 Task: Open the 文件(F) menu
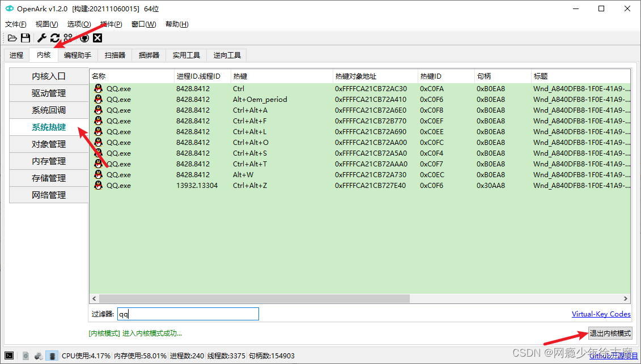(16, 24)
